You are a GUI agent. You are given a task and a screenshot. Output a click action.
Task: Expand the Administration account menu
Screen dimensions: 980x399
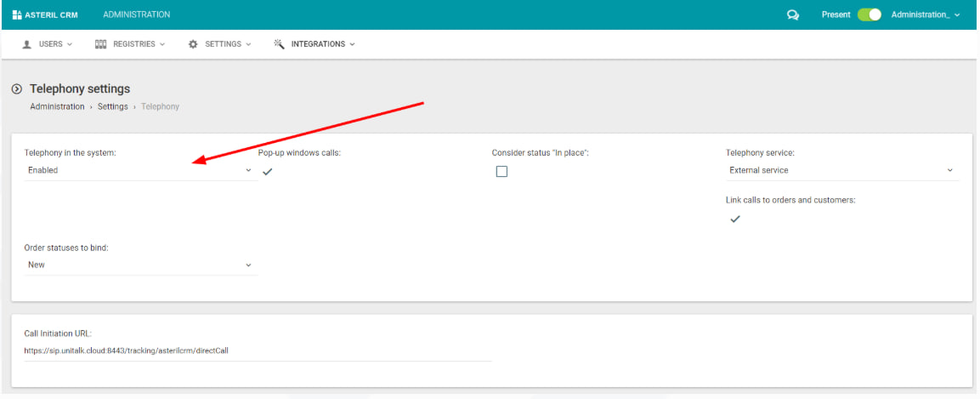tap(925, 14)
